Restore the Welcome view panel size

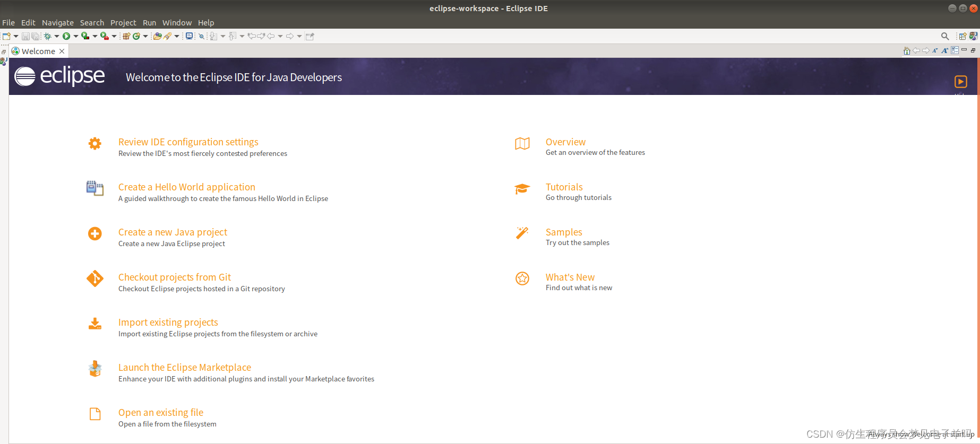coord(973,50)
